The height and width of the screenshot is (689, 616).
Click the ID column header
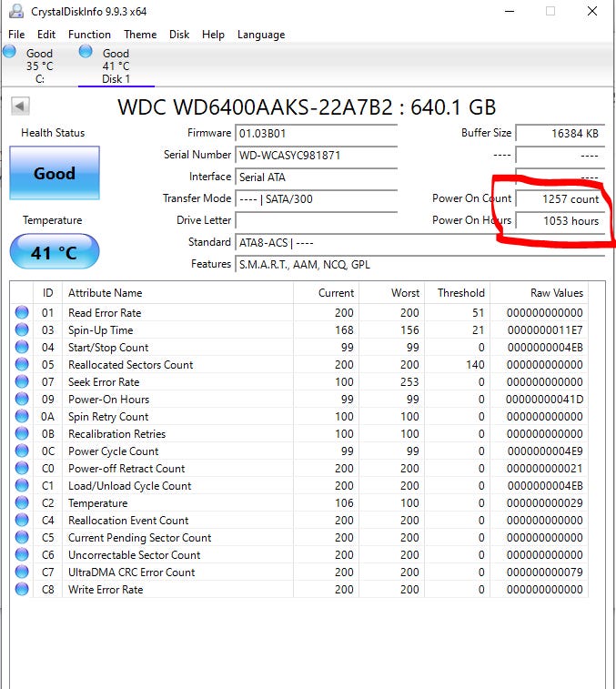click(47, 293)
